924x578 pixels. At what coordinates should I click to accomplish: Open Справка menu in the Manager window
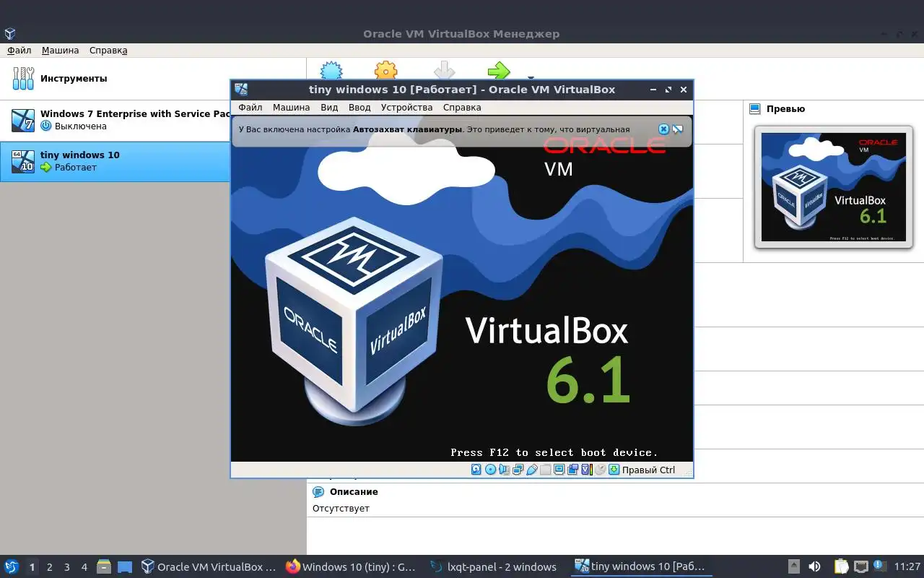108,51
